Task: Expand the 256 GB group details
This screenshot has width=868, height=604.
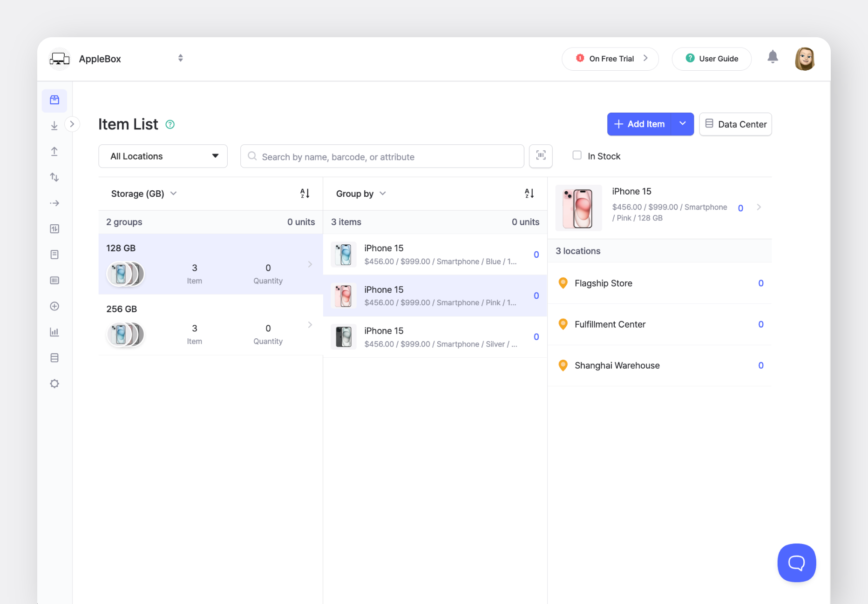Action: (x=310, y=325)
